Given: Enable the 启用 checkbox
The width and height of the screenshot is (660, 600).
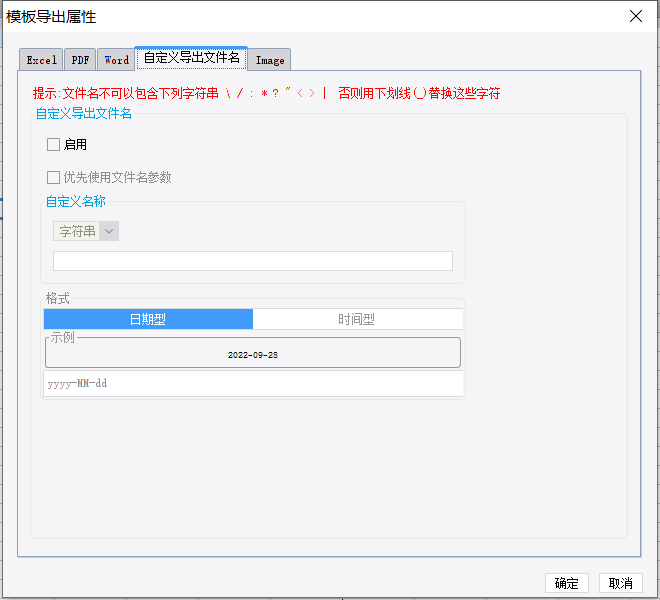Looking at the screenshot, I should coord(53,144).
